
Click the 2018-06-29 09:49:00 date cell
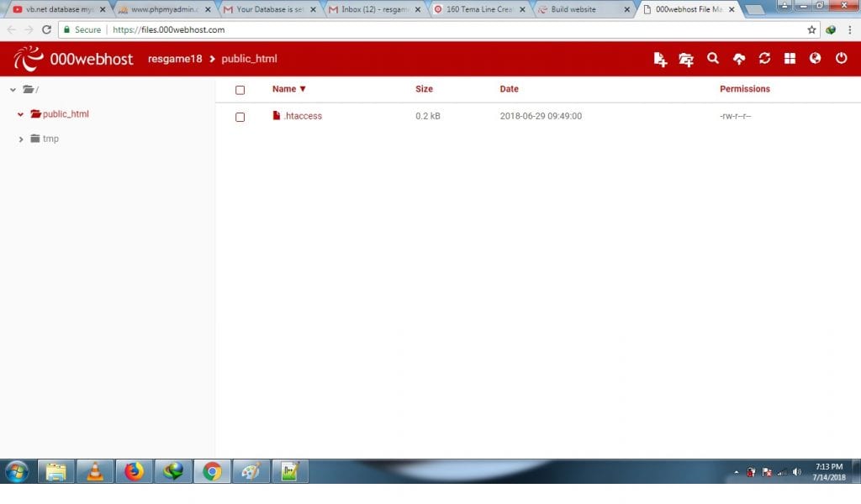coord(541,116)
